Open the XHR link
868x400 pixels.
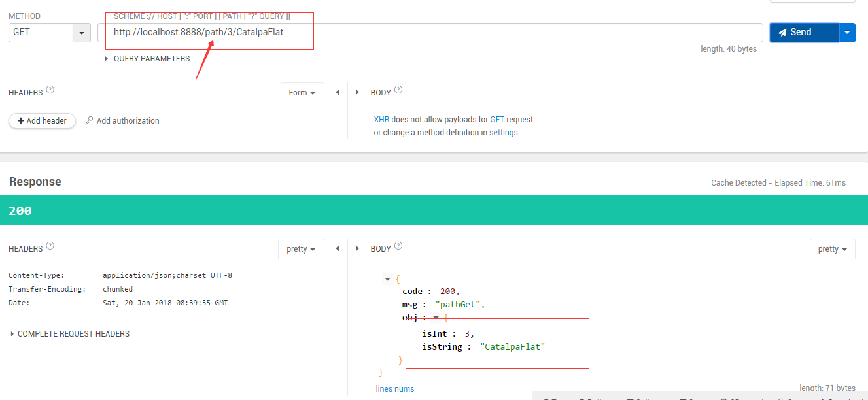tap(381, 120)
